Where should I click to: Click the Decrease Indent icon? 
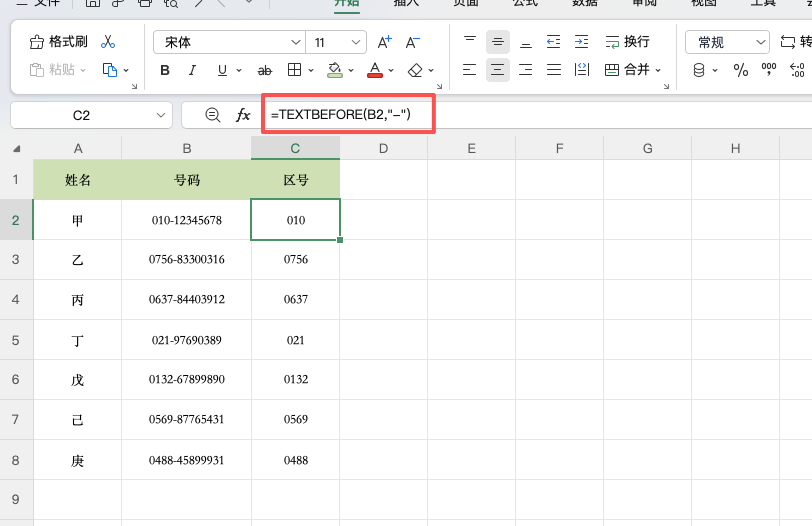pos(554,41)
